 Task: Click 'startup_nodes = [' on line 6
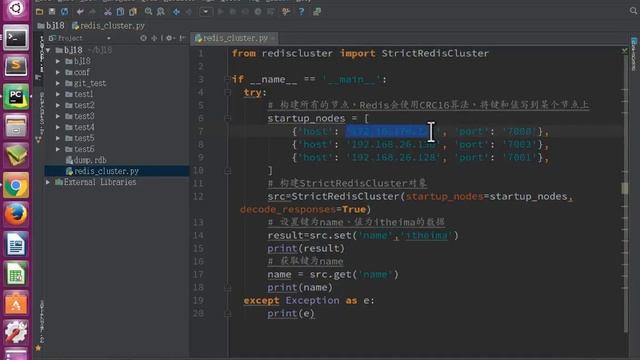point(318,118)
